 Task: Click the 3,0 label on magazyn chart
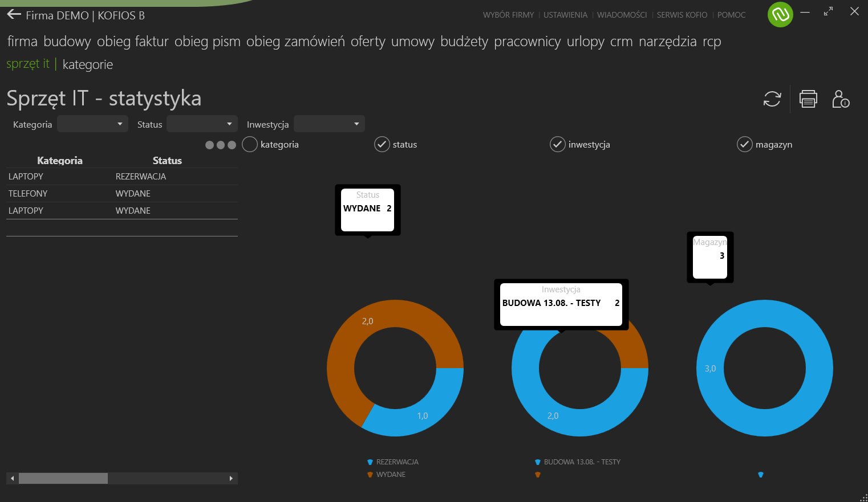click(710, 369)
